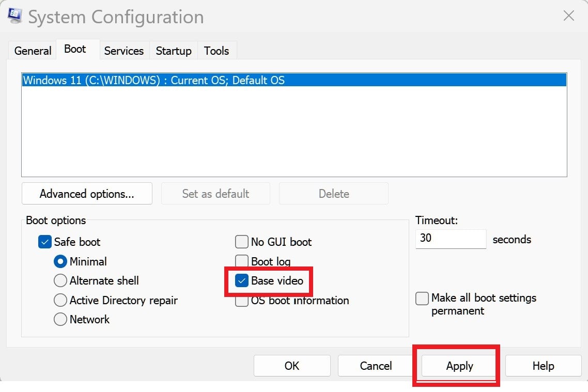Open Advanced options

[x=87, y=193]
